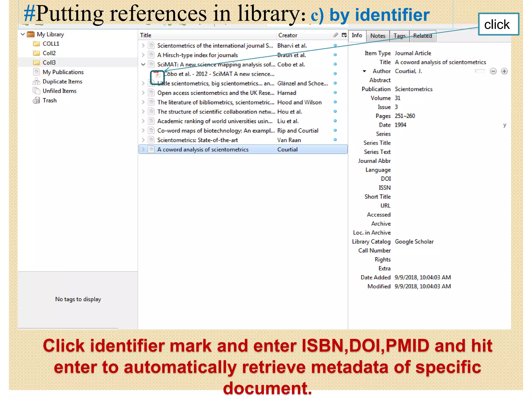Expand Academic ranking of world universities item

point(143,121)
